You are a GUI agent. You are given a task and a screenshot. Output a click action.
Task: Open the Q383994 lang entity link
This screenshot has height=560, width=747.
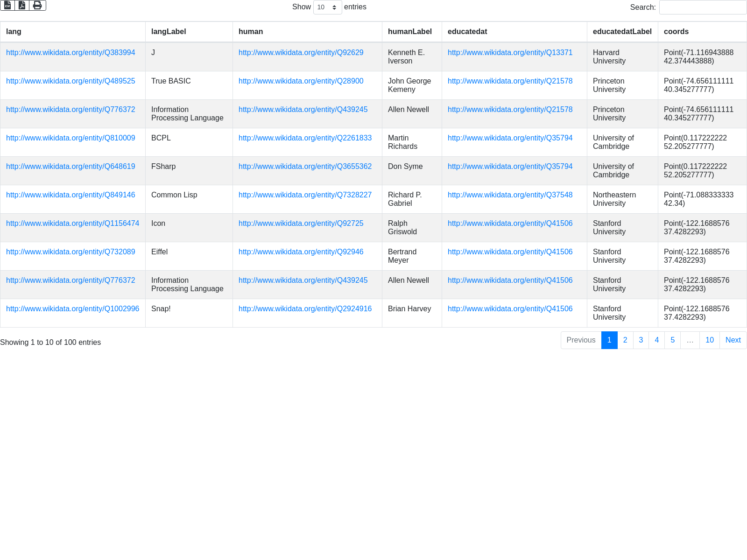(70, 53)
